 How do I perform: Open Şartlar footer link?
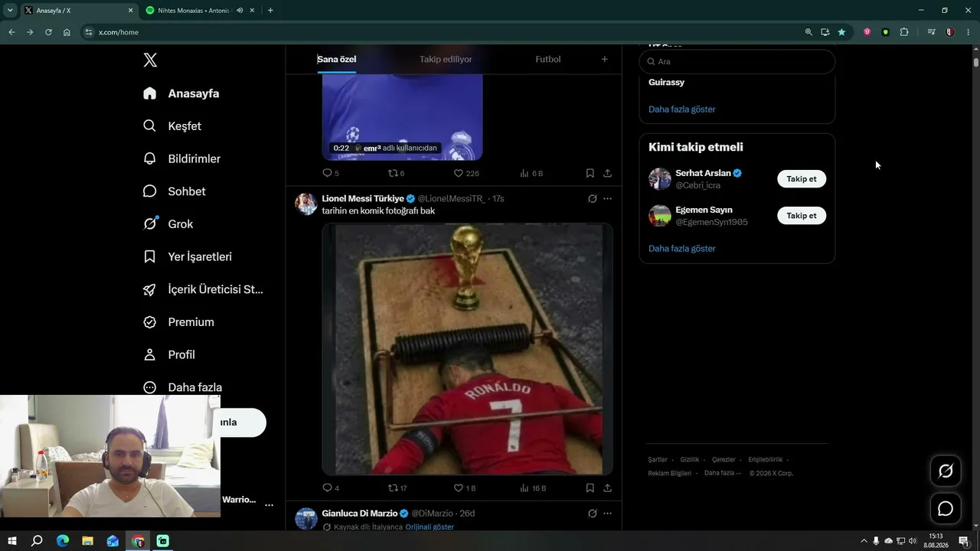[658, 460]
